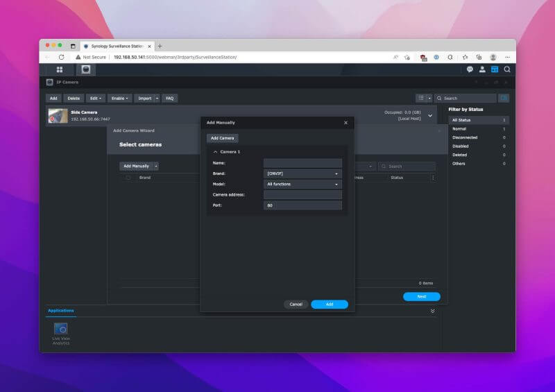Screen dimensions: 555x392
Task: Open column options in camera wizard table
Action: tap(433, 178)
